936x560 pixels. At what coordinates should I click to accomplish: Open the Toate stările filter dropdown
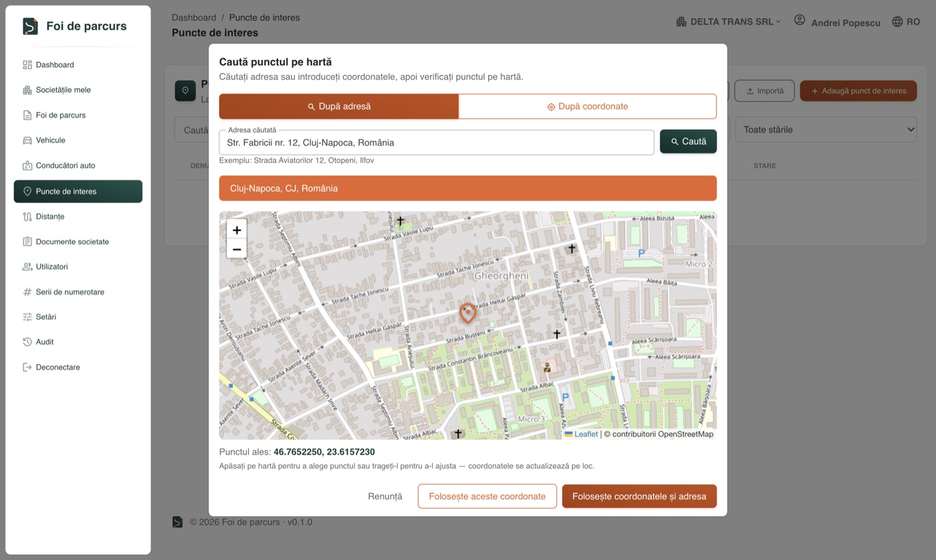(x=826, y=130)
